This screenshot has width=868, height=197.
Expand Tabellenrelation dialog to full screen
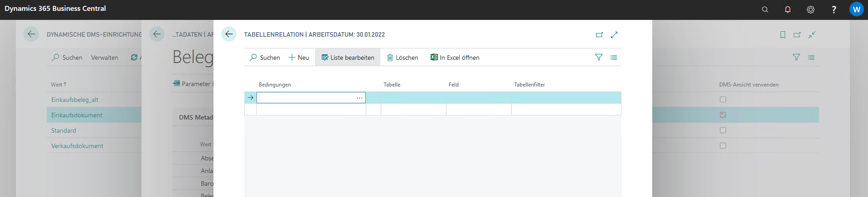click(x=614, y=35)
